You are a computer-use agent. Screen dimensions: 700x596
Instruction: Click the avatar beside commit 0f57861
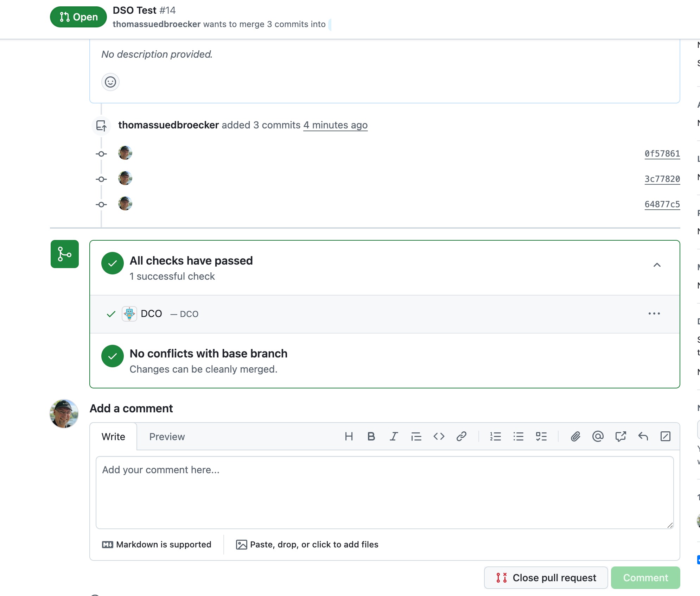point(125,153)
